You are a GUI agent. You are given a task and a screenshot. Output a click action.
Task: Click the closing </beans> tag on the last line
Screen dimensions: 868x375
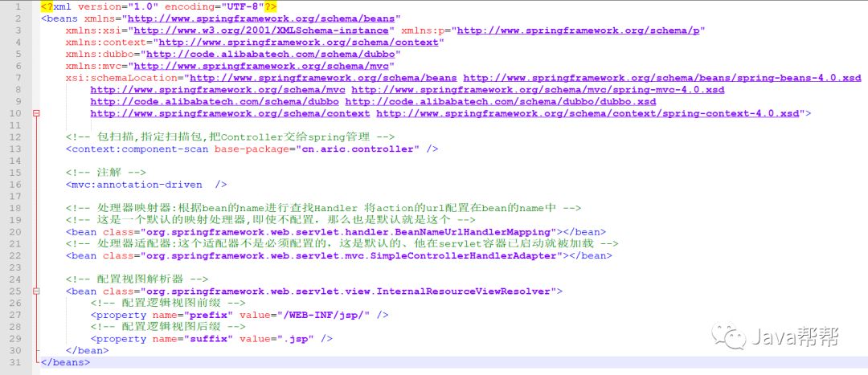(x=66, y=363)
